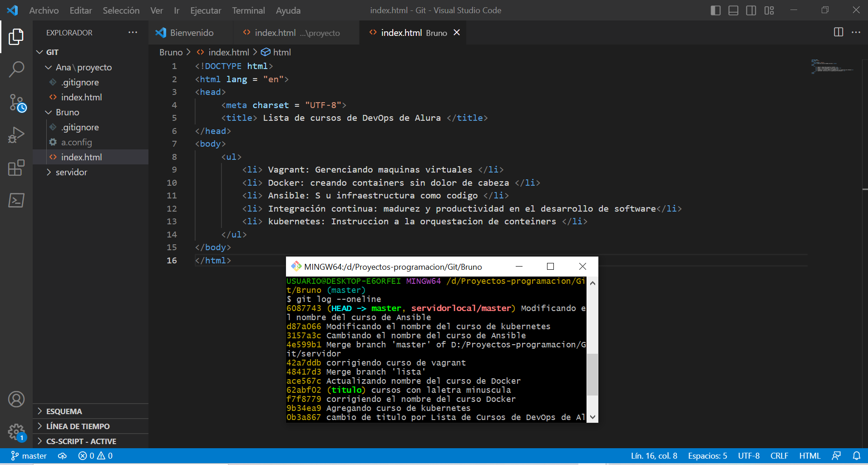Open the Source Control view icon
Image resolution: width=868 pixels, height=465 pixels.
point(17,103)
